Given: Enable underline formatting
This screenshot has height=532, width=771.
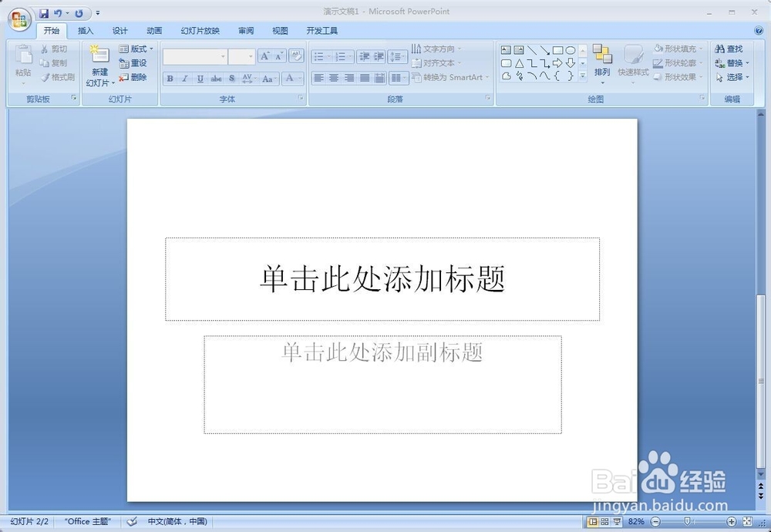Looking at the screenshot, I should coord(200,79).
